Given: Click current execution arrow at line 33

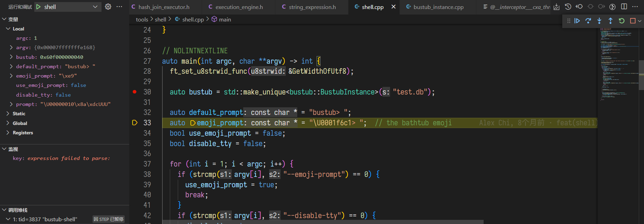Looking at the screenshot, I should click(135, 123).
